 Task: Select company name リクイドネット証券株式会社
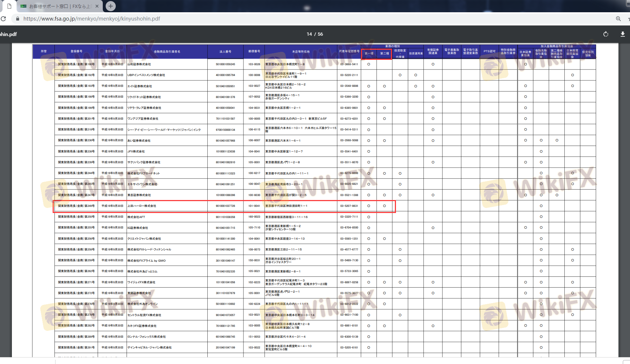(x=144, y=97)
